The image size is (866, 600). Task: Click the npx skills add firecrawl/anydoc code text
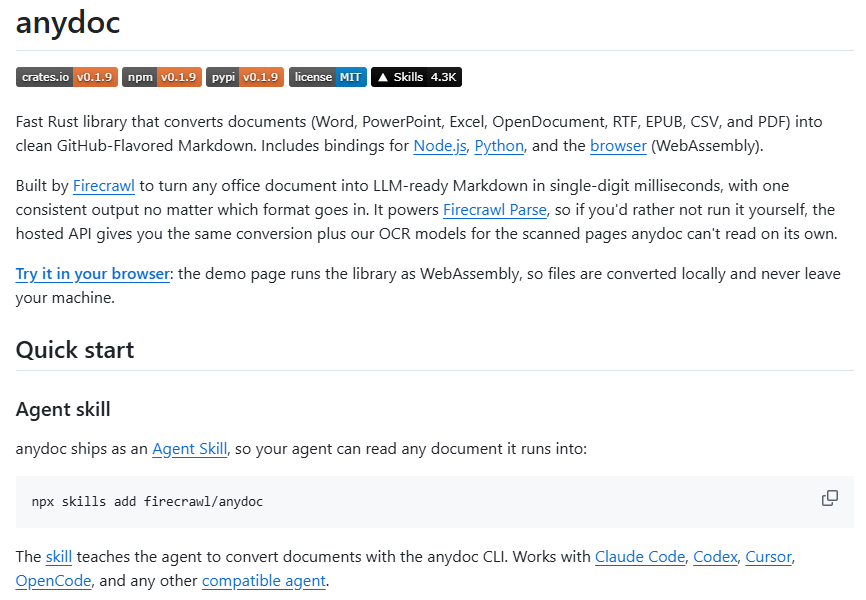click(x=147, y=502)
